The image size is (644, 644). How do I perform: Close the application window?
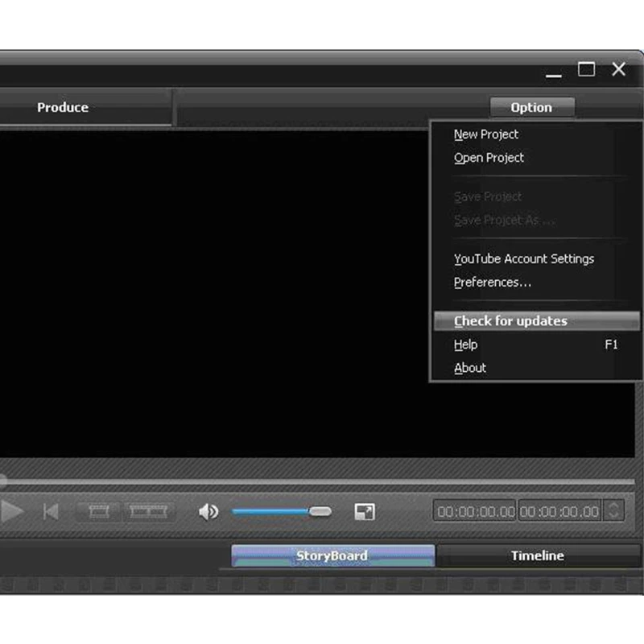[x=618, y=69]
